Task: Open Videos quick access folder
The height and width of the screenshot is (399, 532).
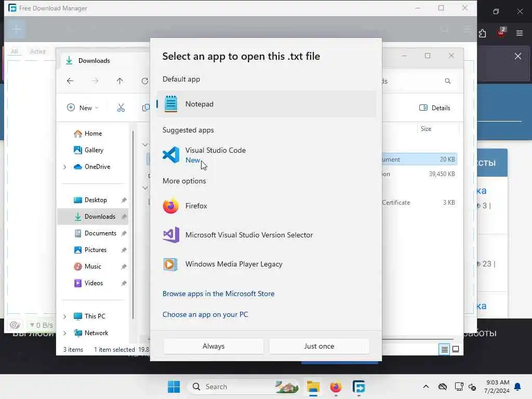Action: (94, 283)
